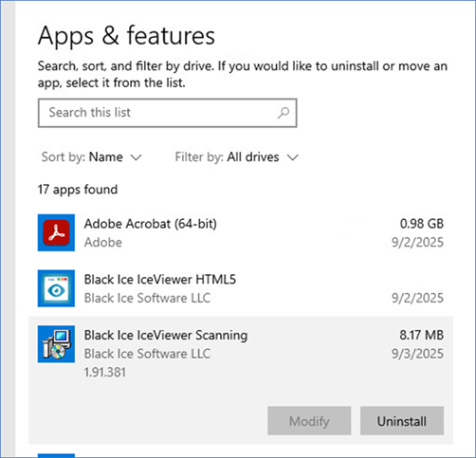Screen dimensions: 476x458
Task: Click the 9/2/2025 date beside Adobe Acrobat
Action: pos(418,243)
